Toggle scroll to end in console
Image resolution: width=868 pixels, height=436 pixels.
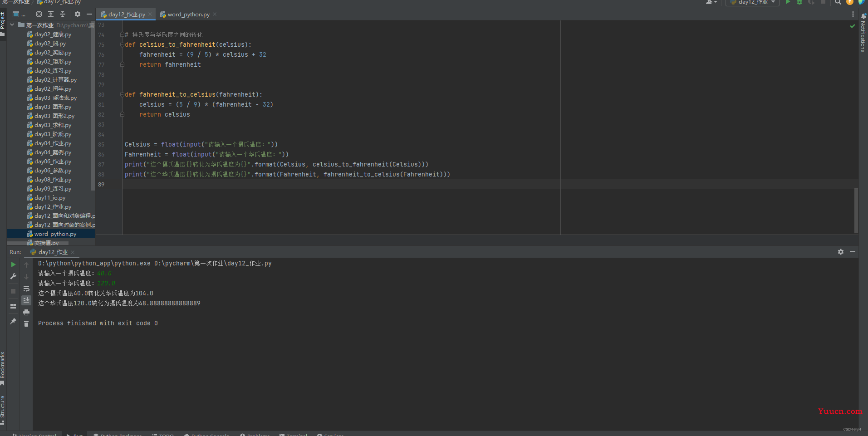click(x=26, y=300)
